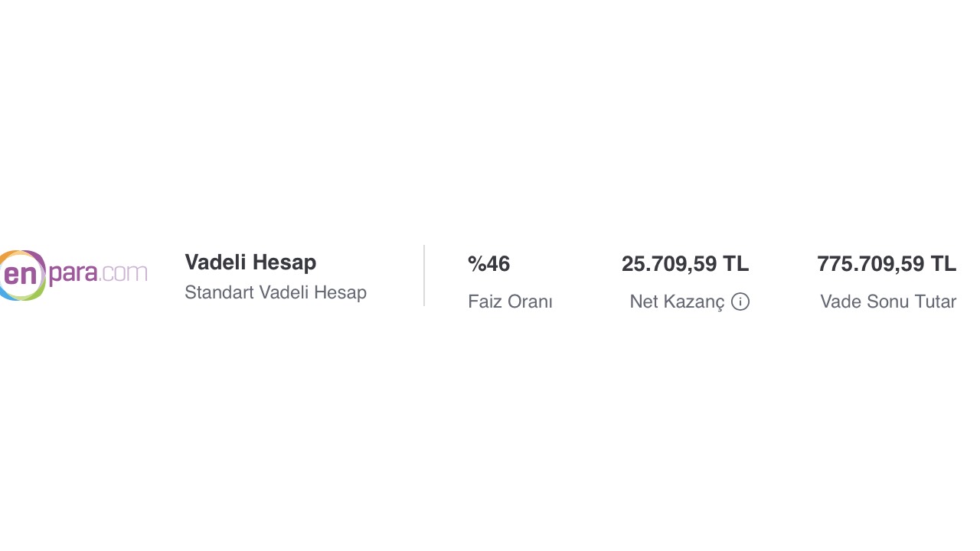Click the 25.709,59 TL net earnings amount

pos(685,264)
